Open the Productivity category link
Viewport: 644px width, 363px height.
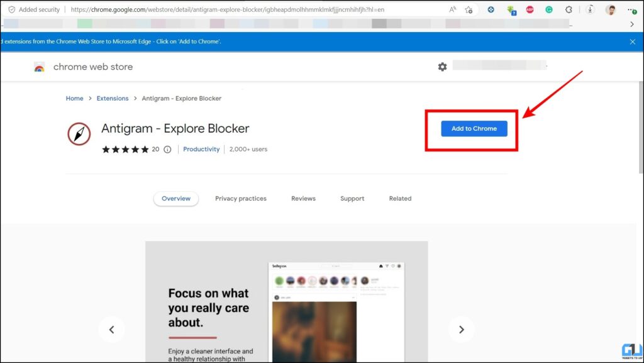201,149
